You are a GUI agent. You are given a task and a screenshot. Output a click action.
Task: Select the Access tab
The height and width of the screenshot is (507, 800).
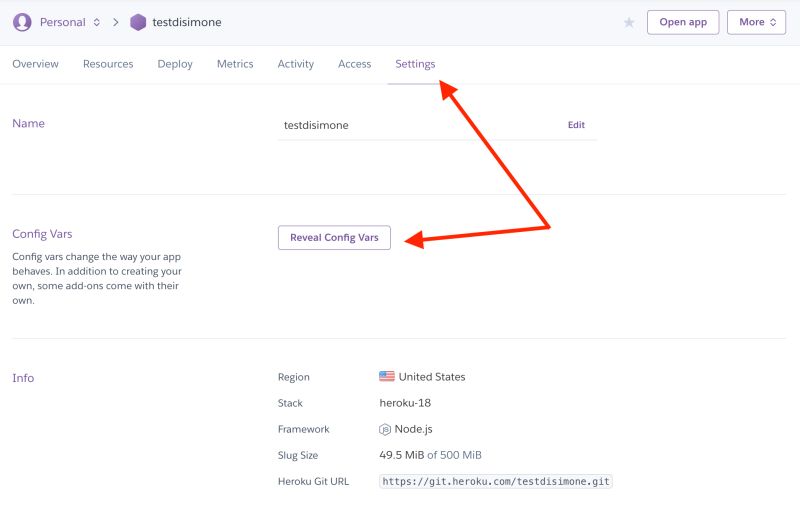coord(355,64)
